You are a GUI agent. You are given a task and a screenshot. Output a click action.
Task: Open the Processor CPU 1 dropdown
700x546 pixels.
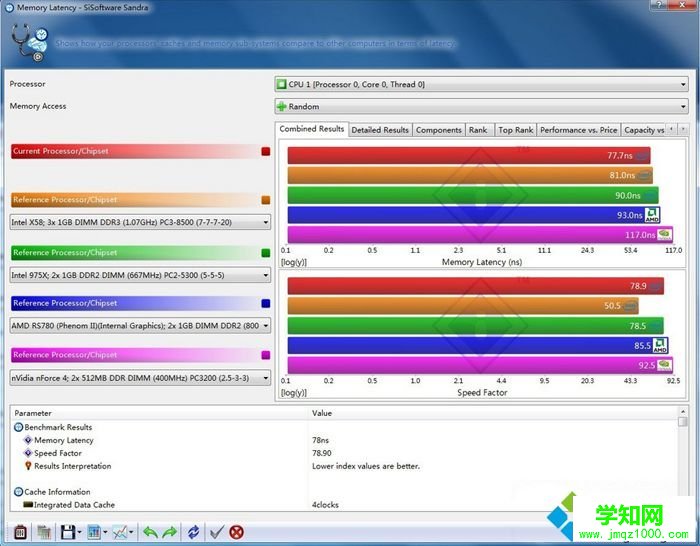point(481,84)
